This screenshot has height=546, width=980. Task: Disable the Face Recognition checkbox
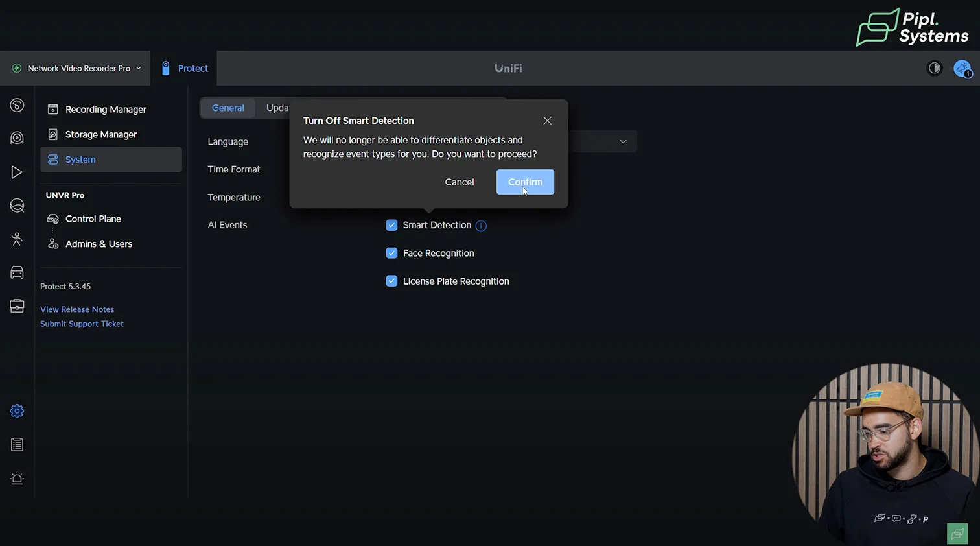(391, 253)
